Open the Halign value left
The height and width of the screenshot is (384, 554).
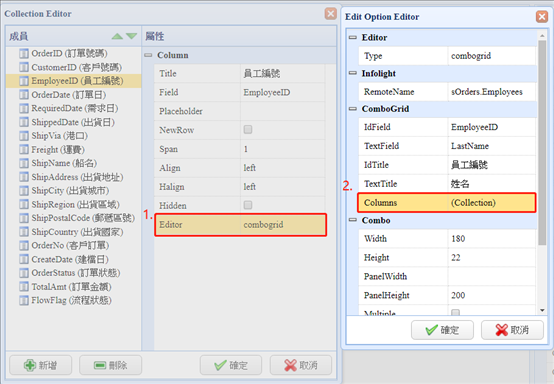tap(282, 187)
